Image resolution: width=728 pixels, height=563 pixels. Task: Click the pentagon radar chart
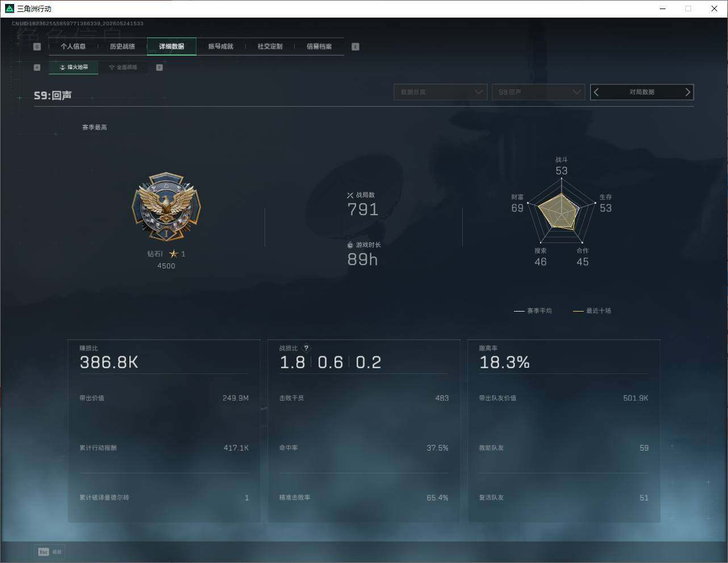pyautogui.click(x=561, y=212)
